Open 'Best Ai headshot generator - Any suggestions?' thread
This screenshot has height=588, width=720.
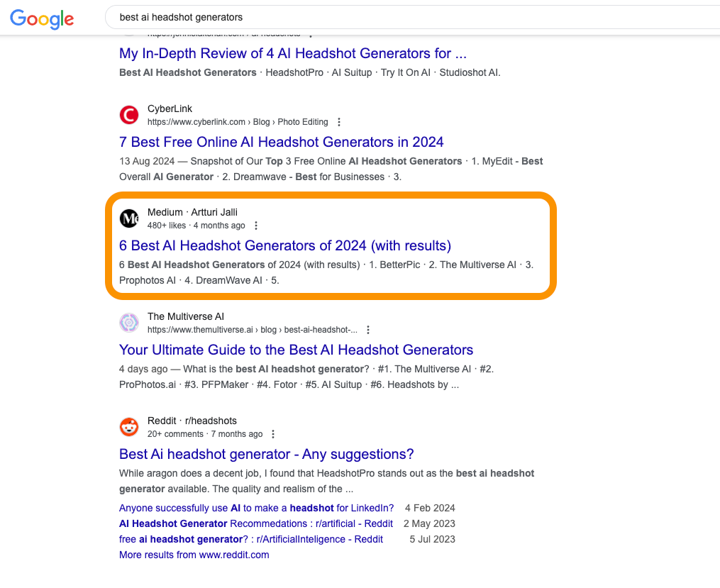[x=266, y=454]
